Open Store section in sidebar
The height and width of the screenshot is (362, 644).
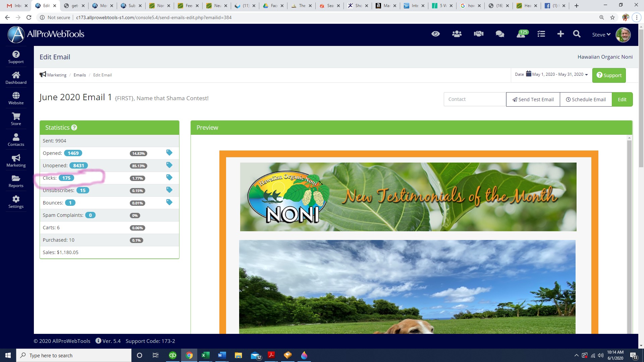coord(16,119)
